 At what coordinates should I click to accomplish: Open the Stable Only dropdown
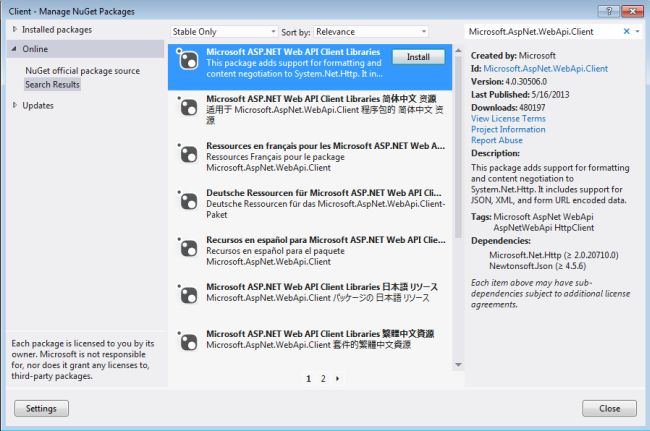[x=223, y=31]
